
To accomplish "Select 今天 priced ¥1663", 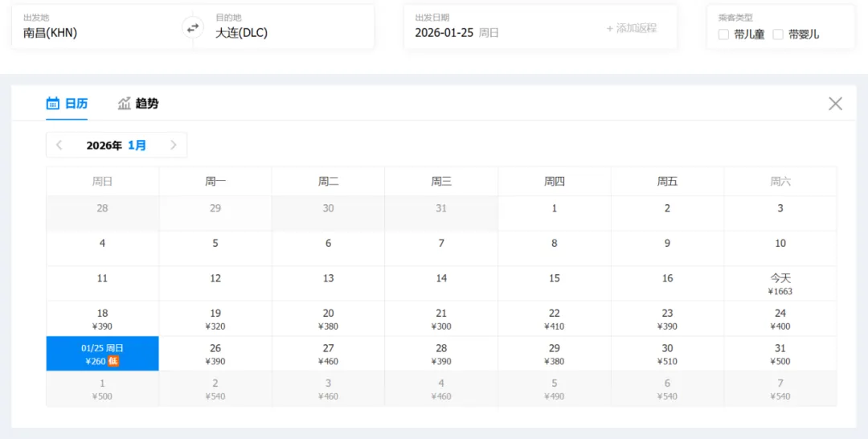I will click(780, 284).
